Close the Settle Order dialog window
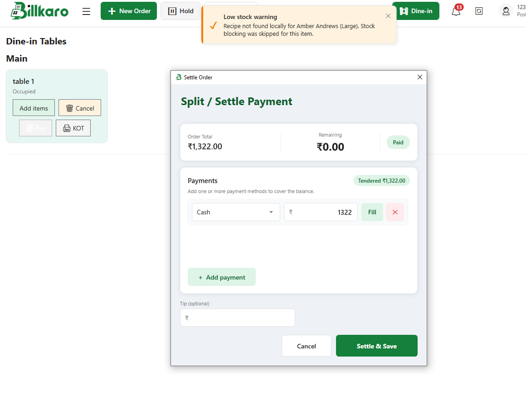The image size is (526, 420). click(x=419, y=77)
